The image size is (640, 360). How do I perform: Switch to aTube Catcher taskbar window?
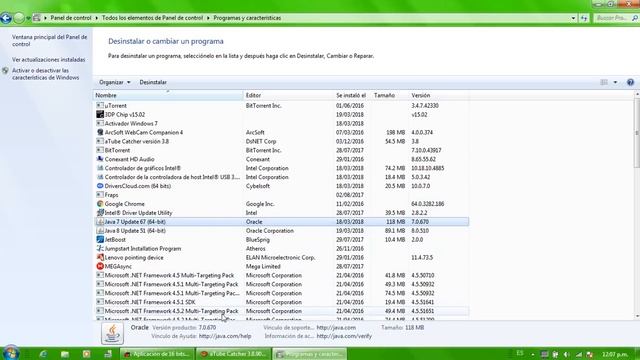coord(233,354)
